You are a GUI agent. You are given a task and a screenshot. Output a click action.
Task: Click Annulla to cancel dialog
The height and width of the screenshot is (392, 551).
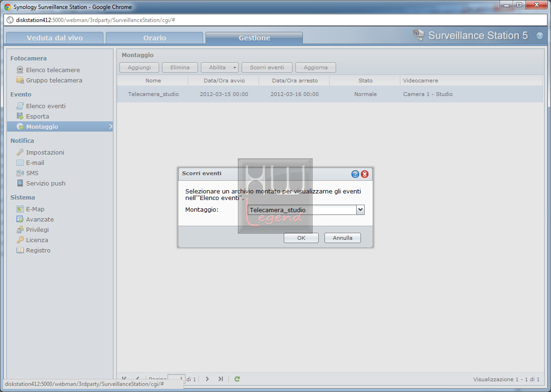[342, 237]
